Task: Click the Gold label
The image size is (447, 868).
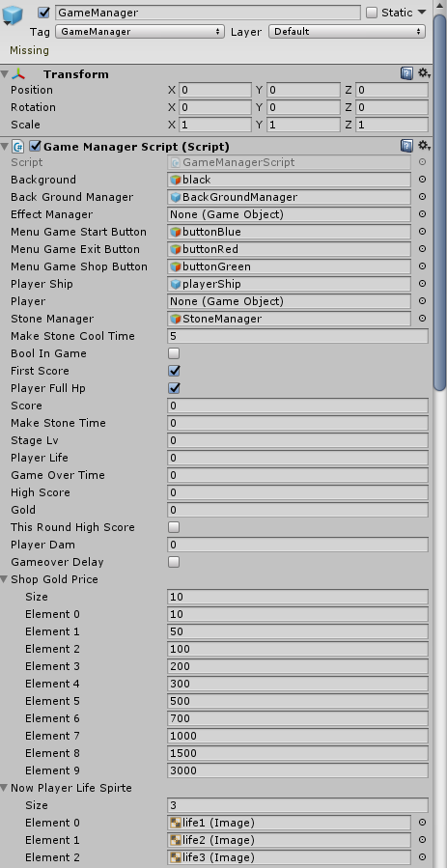Action: 23,510
